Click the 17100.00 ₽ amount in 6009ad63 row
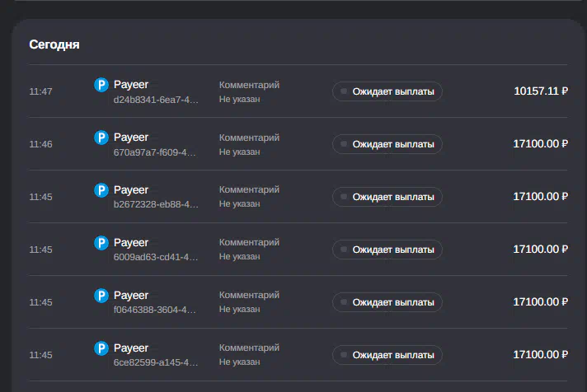Image resolution: width=587 pixels, height=392 pixels. [541, 249]
